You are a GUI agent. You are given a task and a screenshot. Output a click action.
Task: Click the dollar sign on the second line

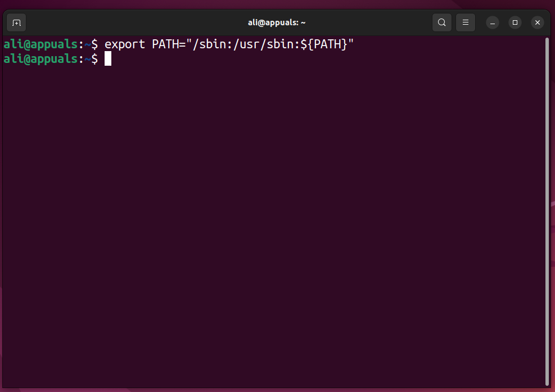94,59
